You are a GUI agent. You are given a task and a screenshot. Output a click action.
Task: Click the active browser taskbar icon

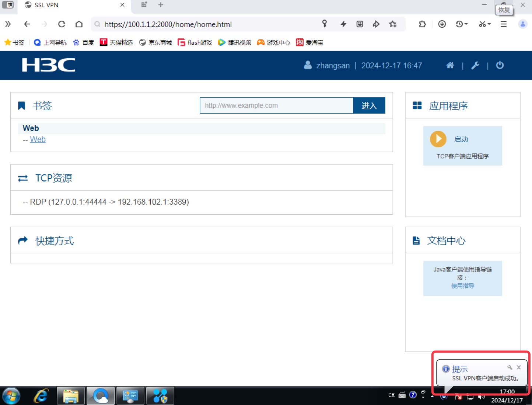[101, 396]
